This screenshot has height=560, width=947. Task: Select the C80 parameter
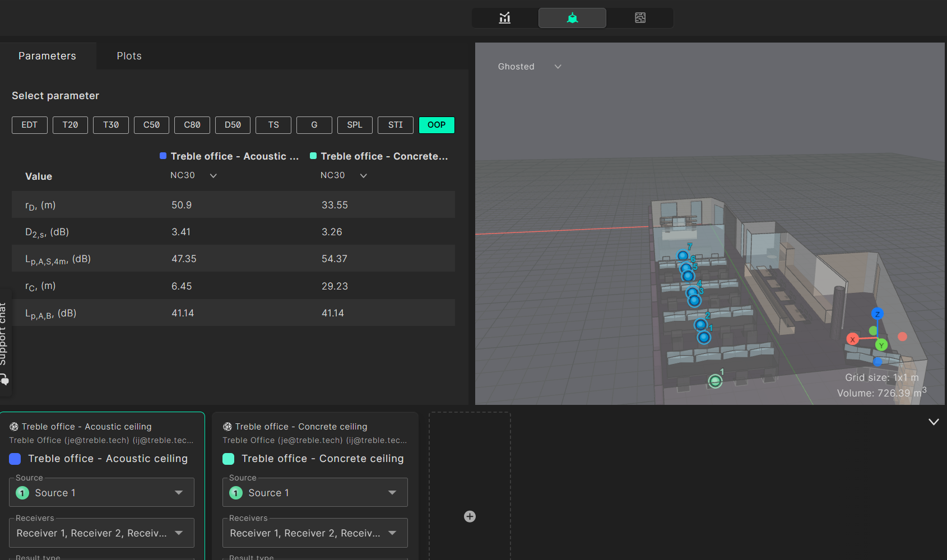(192, 125)
